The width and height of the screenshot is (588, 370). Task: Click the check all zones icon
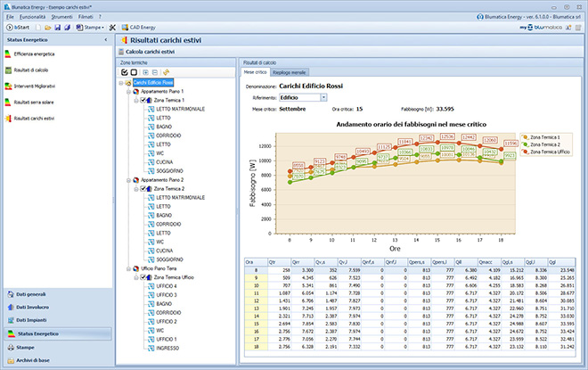pos(125,72)
